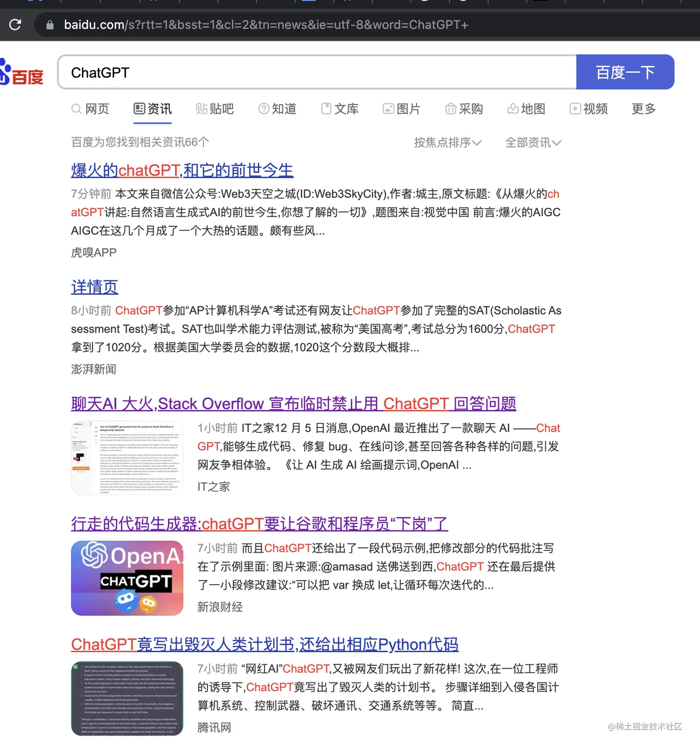This screenshot has height=749, width=700.
Task: Click the 百度为您找到相关资讯66个 text
Action: (140, 142)
